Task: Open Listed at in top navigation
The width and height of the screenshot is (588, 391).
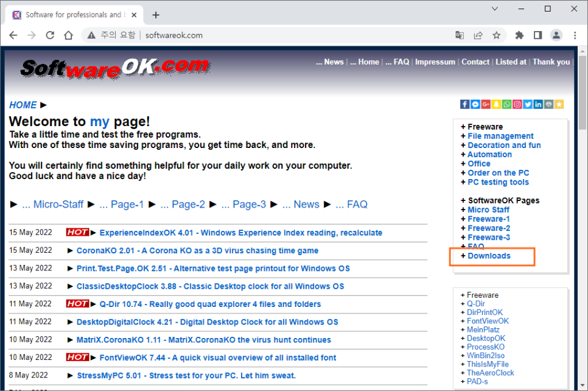Action: [511, 62]
